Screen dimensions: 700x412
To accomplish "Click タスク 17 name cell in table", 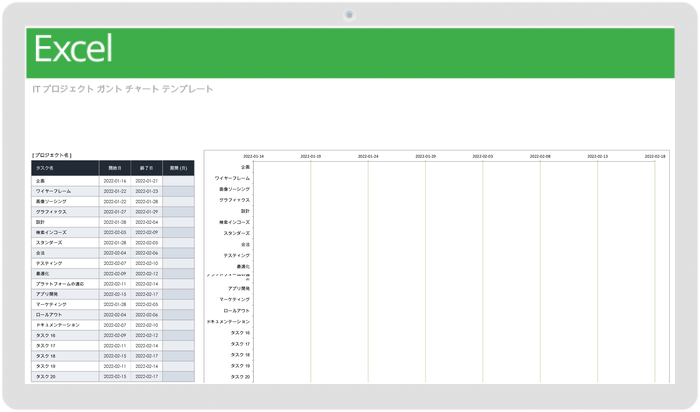I will 65,345.
